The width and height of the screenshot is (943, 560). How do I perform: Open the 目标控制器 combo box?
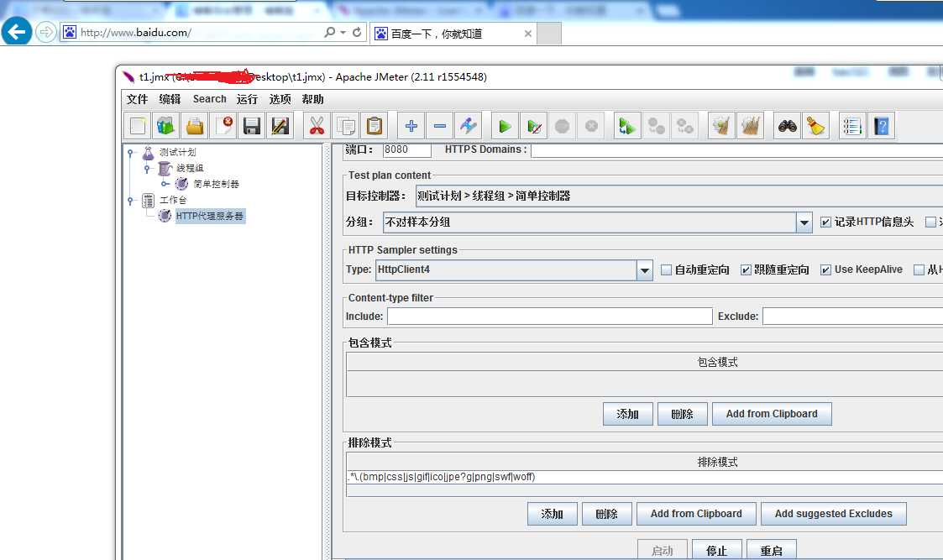[679, 196]
